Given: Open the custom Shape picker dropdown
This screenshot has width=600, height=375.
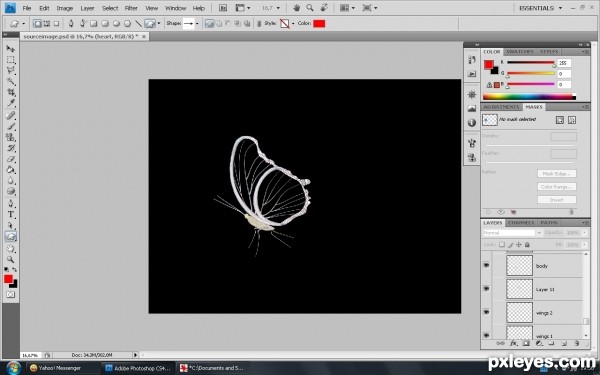Looking at the screenshot, I should coord(197,24).
